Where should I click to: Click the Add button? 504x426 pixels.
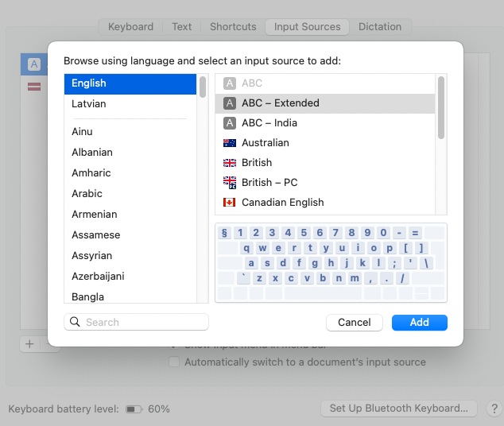point(420,322)
